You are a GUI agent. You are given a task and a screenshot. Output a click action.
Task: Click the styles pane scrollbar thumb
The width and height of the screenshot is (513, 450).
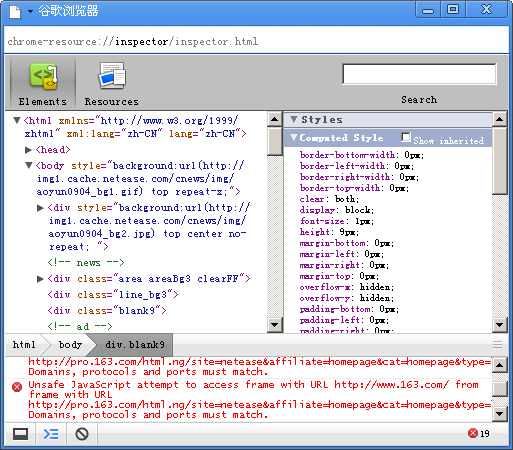[500, 160]
